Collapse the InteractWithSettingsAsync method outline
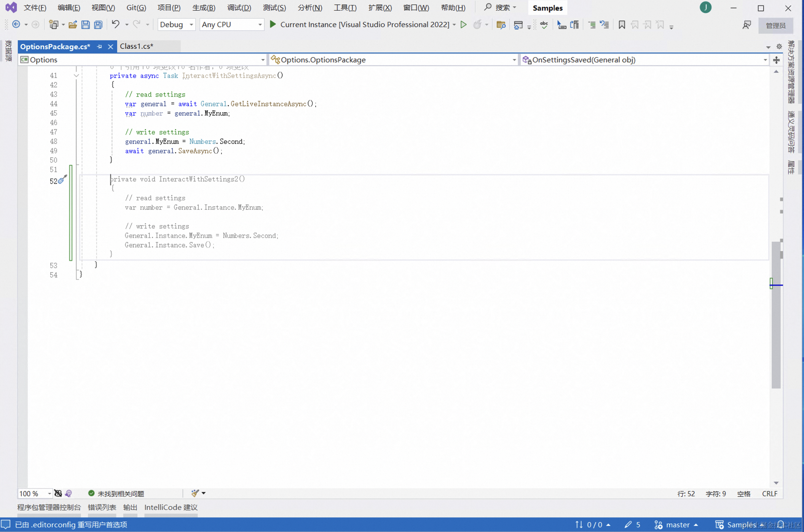The height and width of the screenshot is (532, 804). (76, 75)
